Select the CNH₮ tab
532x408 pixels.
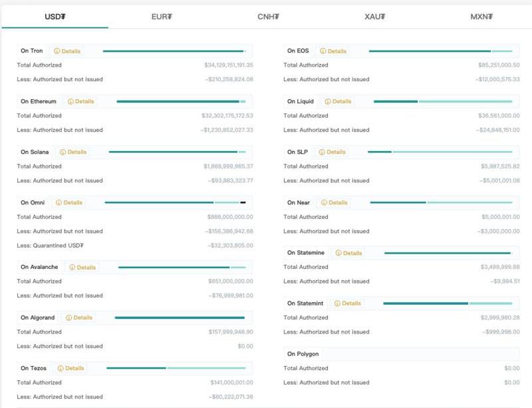click(268, 17)
